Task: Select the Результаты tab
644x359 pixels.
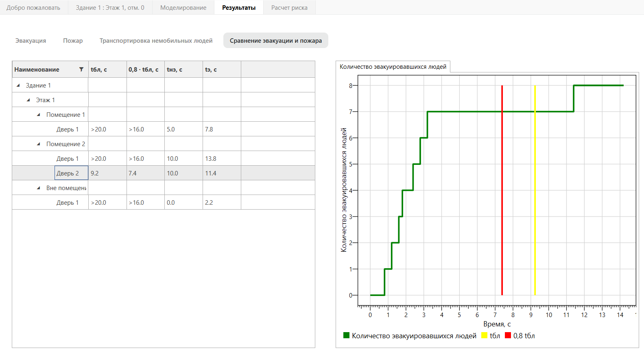Action: coord(239,8)
